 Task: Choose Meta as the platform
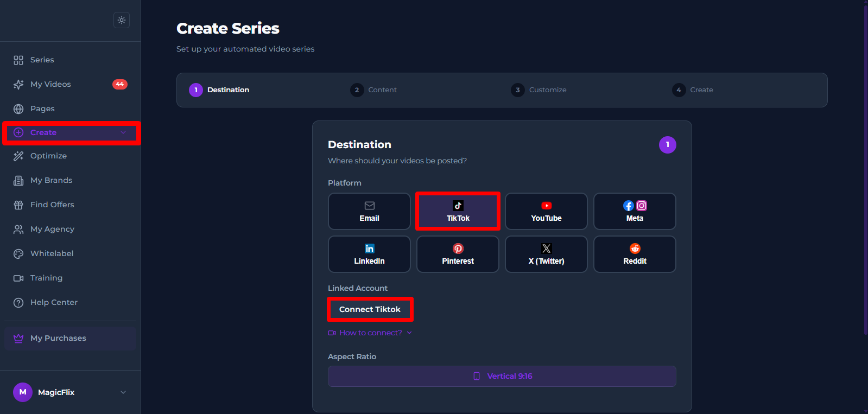(x=635, y=212)
